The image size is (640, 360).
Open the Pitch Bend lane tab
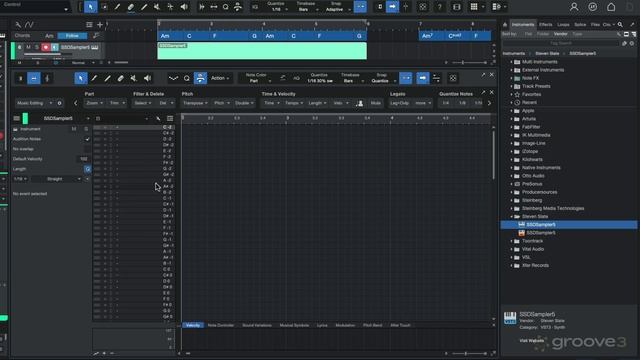point(373,325)
